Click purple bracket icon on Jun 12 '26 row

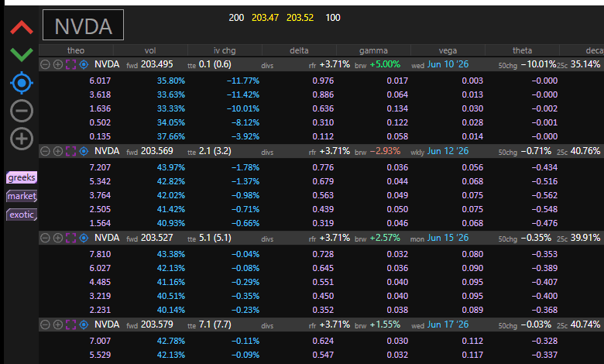70,151
